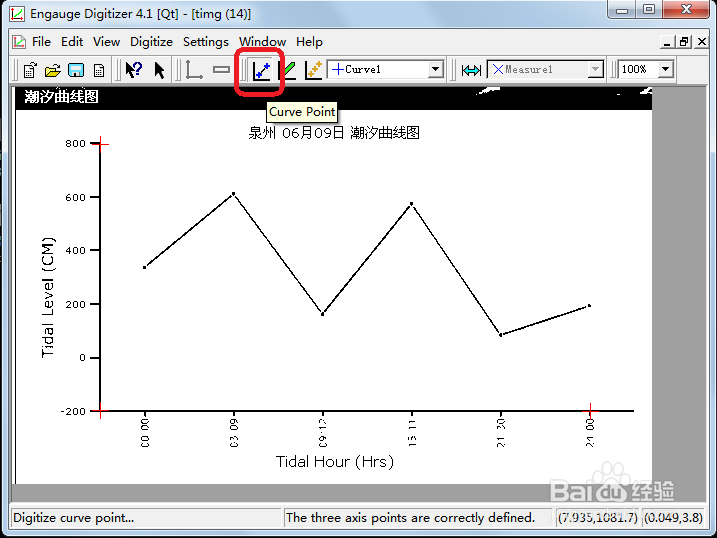
Task: Click the lowest curve point near 0
Action: (x=501, y=335)
